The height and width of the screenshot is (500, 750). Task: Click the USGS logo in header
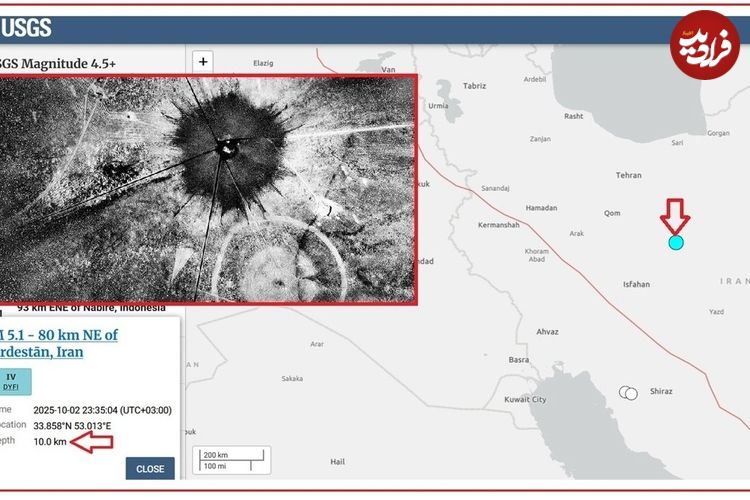(27, 28)
